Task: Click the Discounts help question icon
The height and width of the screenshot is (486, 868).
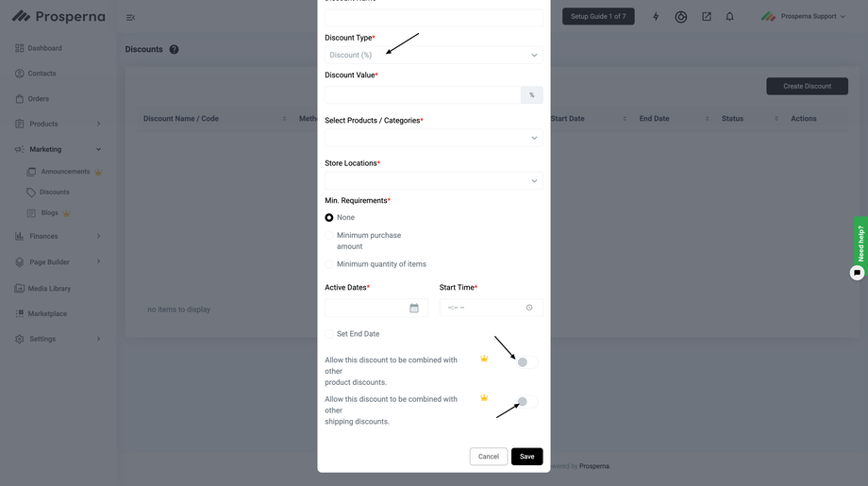Action: 174,49
